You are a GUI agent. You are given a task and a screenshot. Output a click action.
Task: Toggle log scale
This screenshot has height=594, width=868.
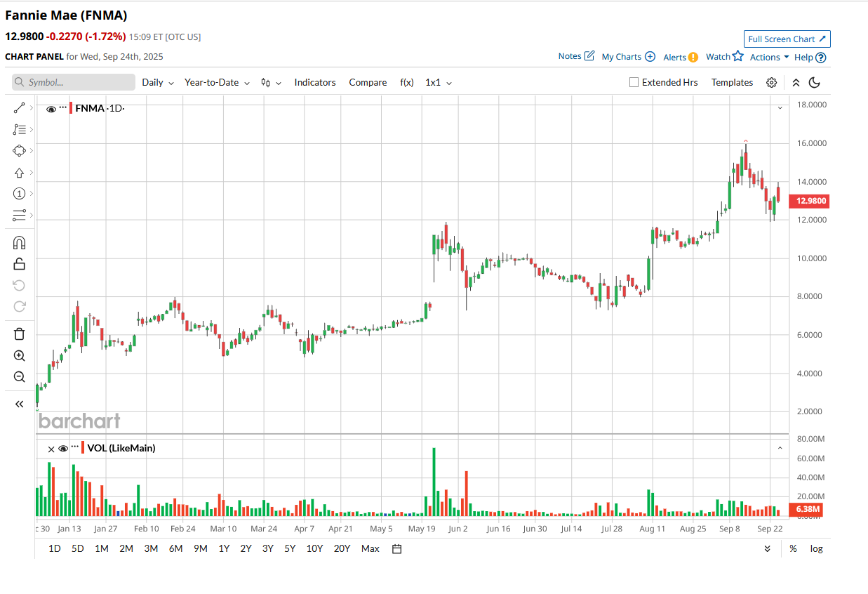[x=816, y=548]
